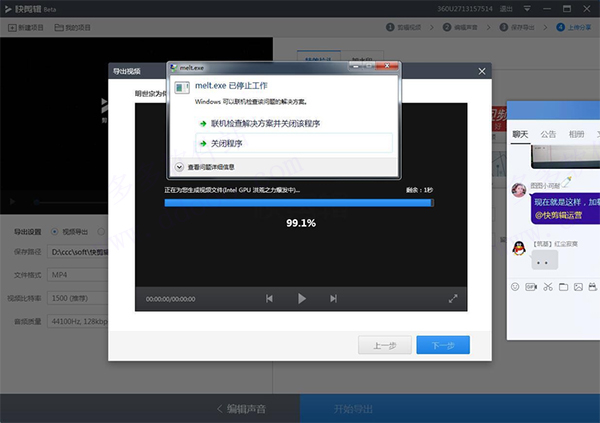The height and width of the screenshot is (423, 600).
Task: Click 退出 next to the account name
Action: point(506,8)
